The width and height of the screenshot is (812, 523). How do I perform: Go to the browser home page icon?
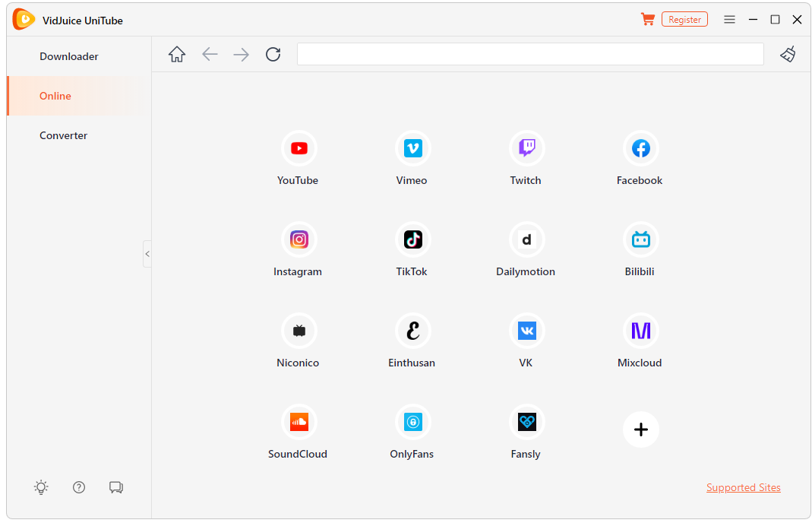(176, 54)
